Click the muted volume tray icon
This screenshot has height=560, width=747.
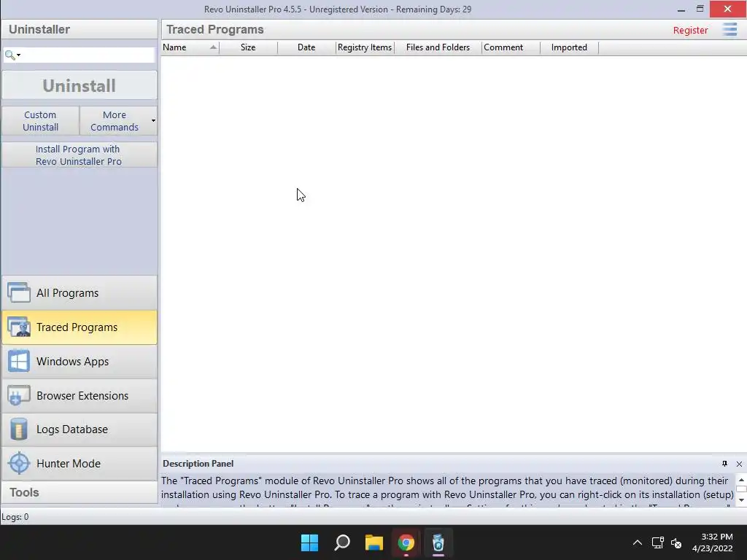pos(676,542)
